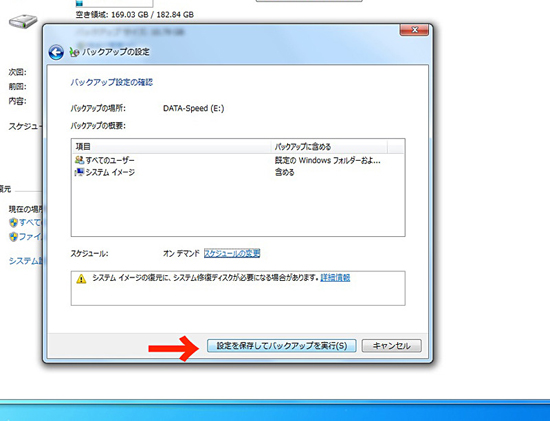Image resolution: width=550 pixels, height=421 pixels.
Task: Click the blue back arrow button
Action: (x=56, y=53)
